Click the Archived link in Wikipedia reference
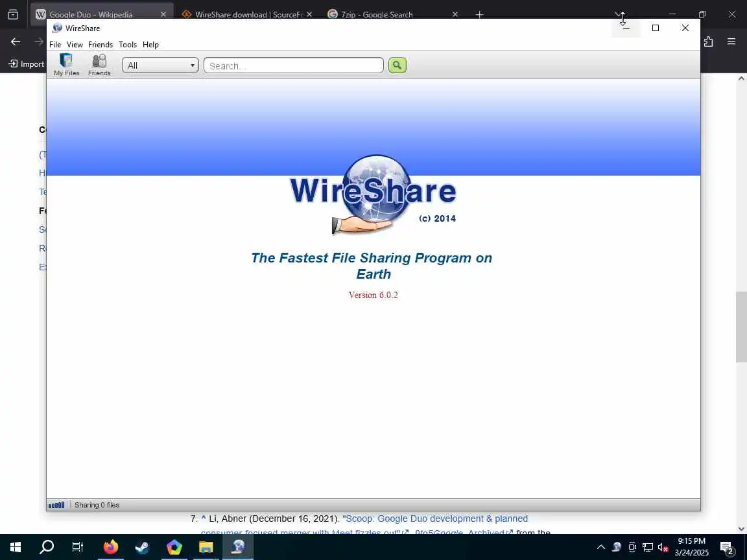Screen dimensions: 747x560 490,532
